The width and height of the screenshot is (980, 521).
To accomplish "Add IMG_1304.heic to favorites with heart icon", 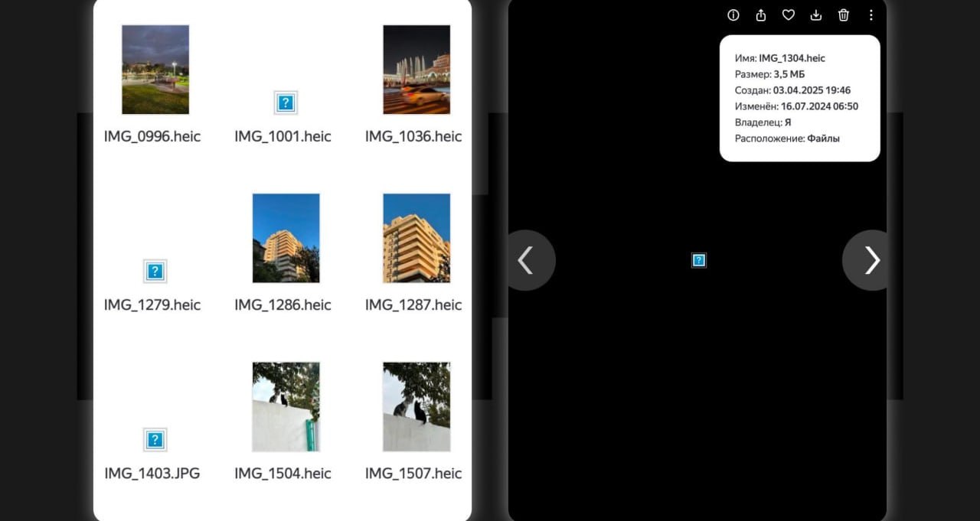I will pos(788,15).
